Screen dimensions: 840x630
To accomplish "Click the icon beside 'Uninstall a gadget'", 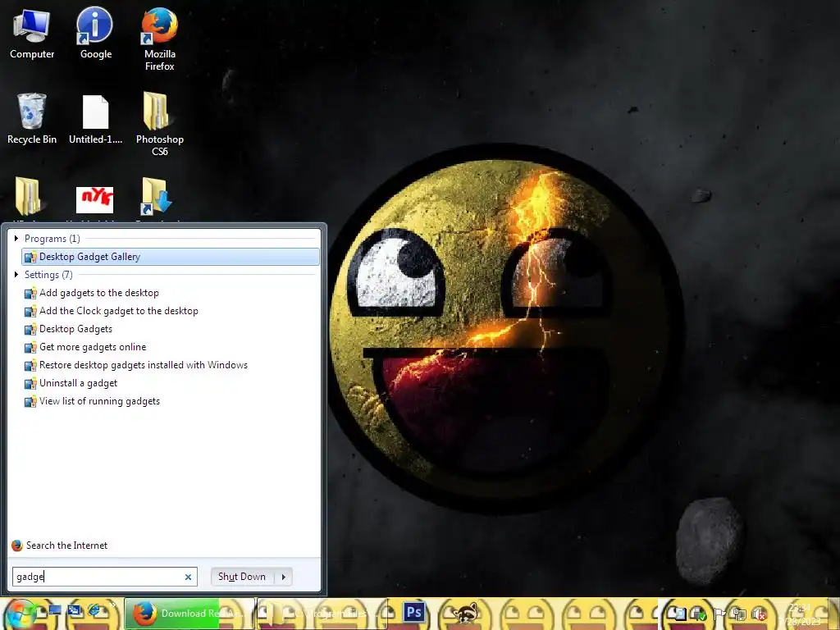I will click(30, 384).
